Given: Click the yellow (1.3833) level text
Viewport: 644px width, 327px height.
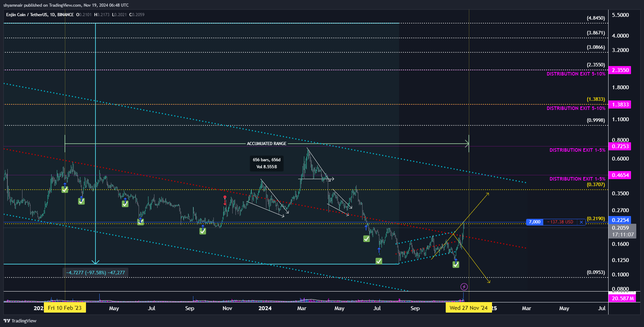Looking at the screenshot, I should (596, 99).
